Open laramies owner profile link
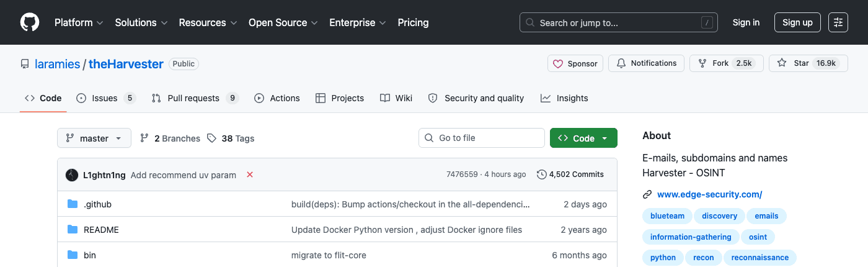 pos(58,64)
